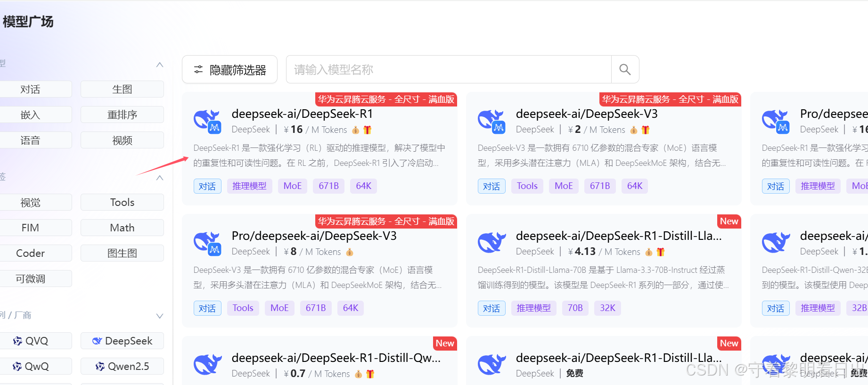868x385 pixels.
Task: Click the DeepSeek-R1-Distill-Qw card whale logo
Action: 208,365
